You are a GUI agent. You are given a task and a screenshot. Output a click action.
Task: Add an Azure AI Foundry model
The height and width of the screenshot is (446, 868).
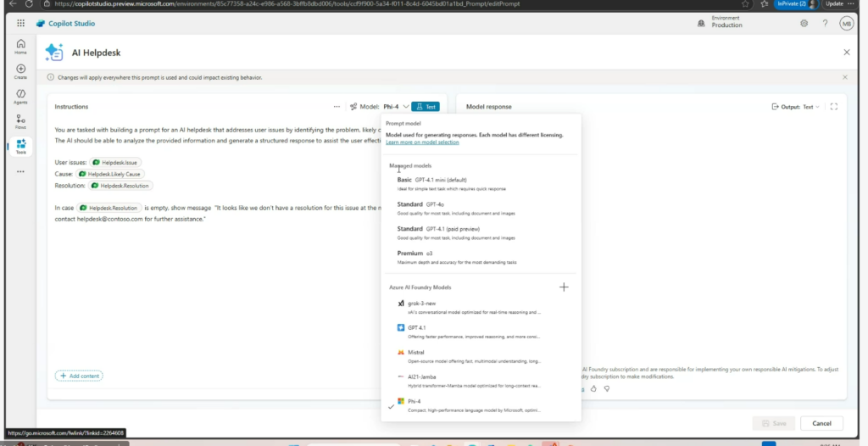[x=564, y=287]
